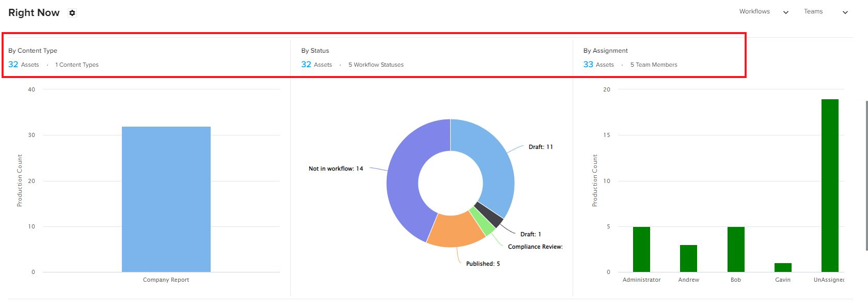The image size is (868, 305).
Task: Click 33 Assets under By Assignment
Action: coord(598,65)
